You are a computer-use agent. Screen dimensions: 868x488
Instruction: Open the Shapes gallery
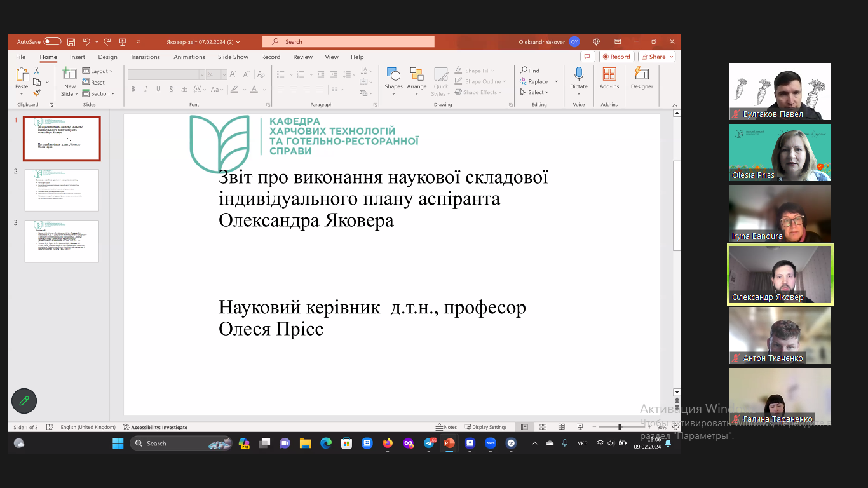click(x=393, y=75)
